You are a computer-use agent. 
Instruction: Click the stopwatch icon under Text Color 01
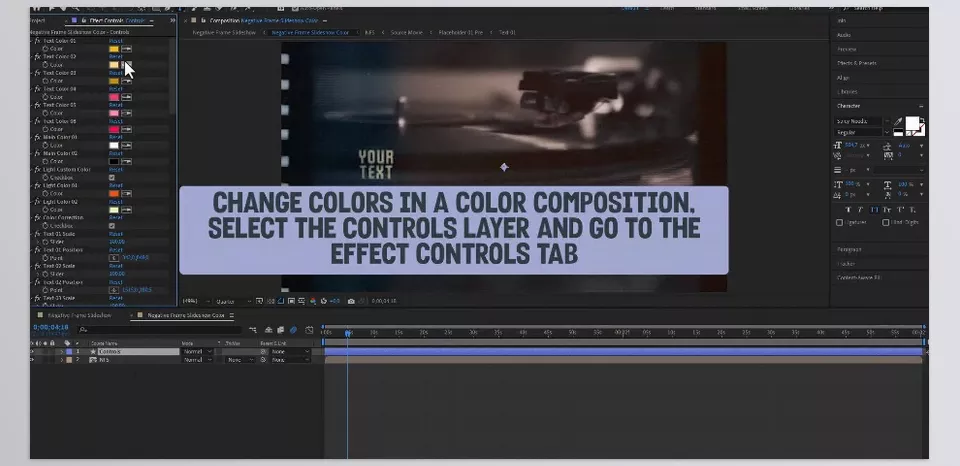(x=45, y=48)
